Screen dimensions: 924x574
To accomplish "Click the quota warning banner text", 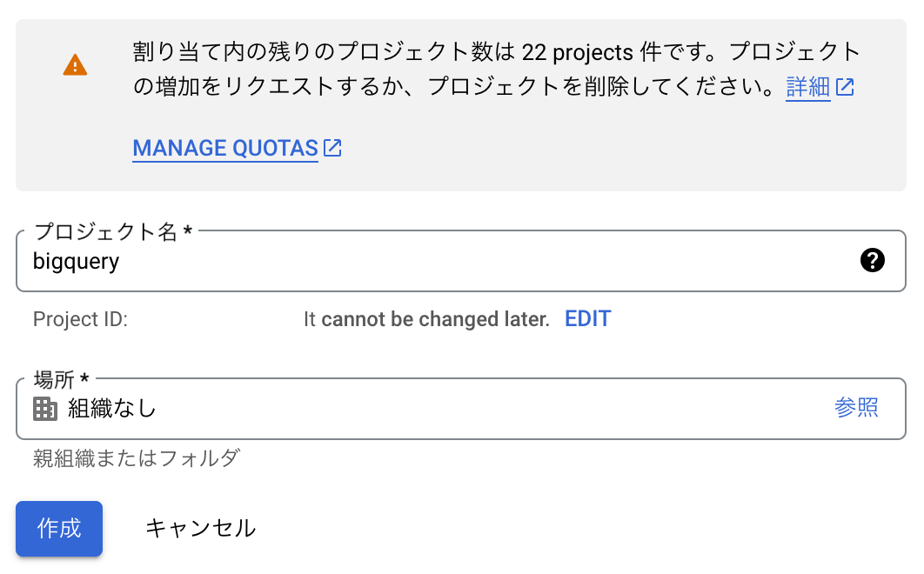I will (487, 70).
